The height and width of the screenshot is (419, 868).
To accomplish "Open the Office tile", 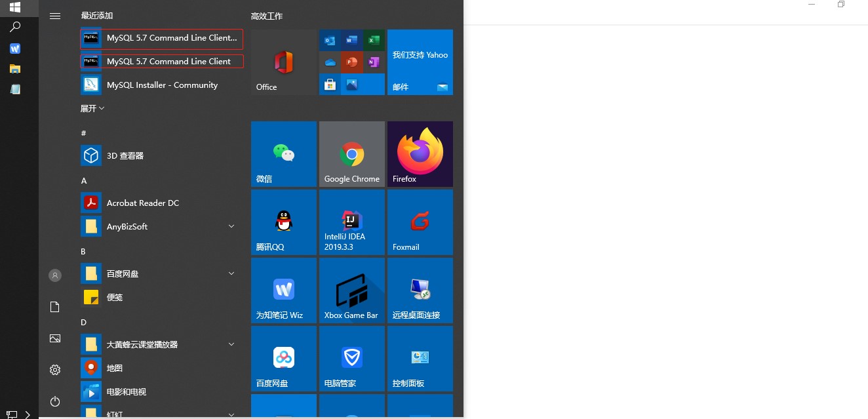I will click(284, 62).
